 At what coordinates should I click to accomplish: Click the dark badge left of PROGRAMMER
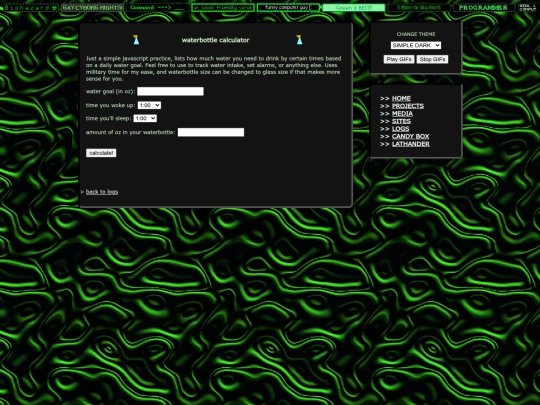(x=419, y=7)
